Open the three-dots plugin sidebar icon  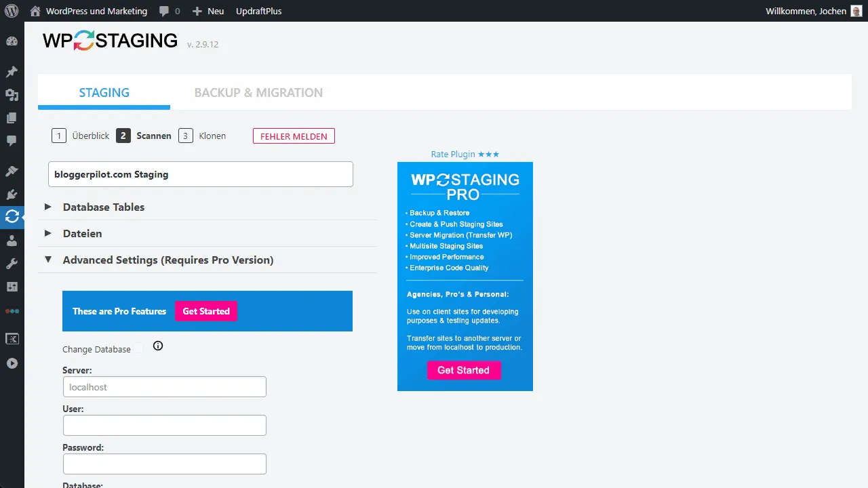(12, 311)
